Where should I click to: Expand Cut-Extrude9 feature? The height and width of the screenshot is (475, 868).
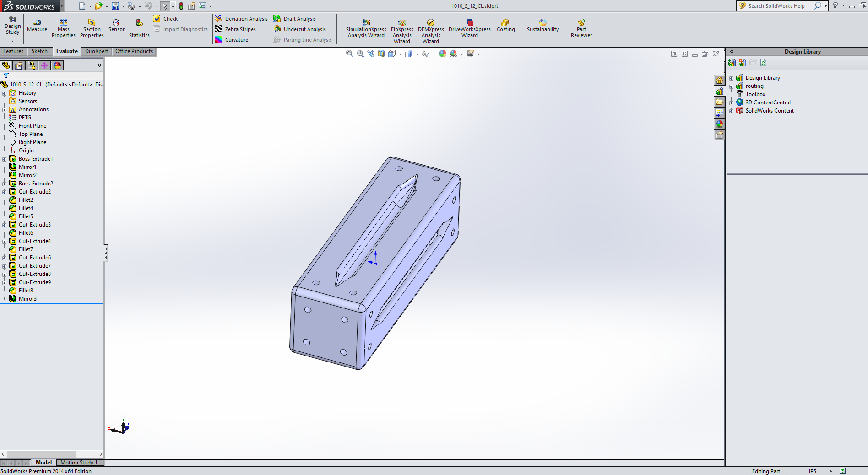pyautogui.click(x=5, y=283)
